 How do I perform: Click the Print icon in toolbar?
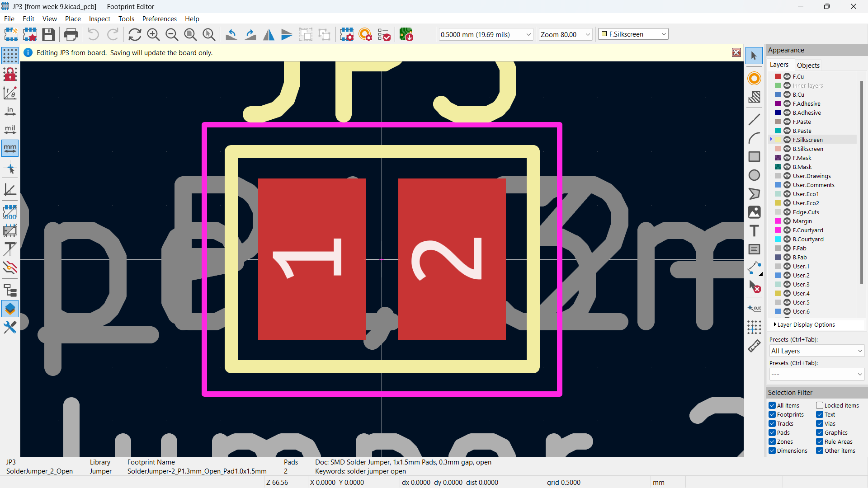tap(71, 35)
